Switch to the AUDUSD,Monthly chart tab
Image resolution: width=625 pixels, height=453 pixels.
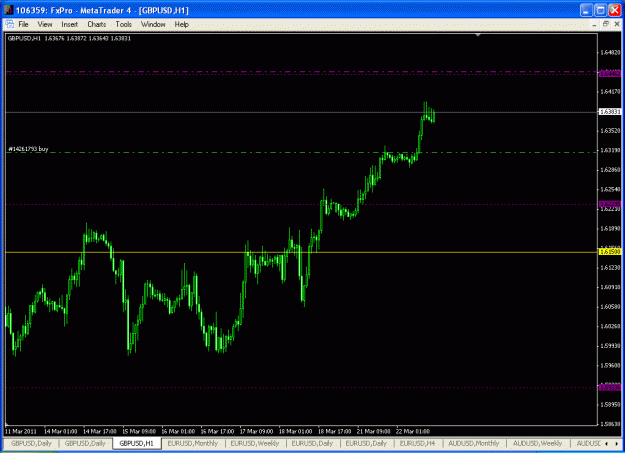tap(474, 443)
